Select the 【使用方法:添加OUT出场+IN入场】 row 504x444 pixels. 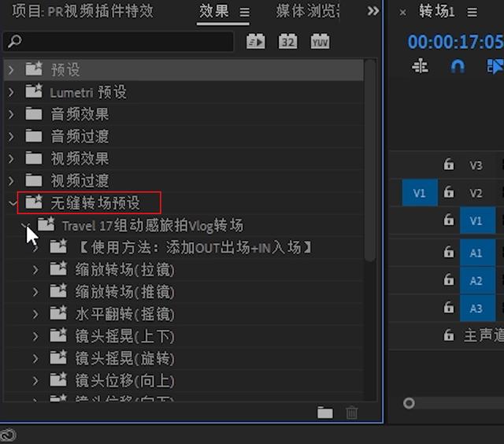[x=183, y=248]
